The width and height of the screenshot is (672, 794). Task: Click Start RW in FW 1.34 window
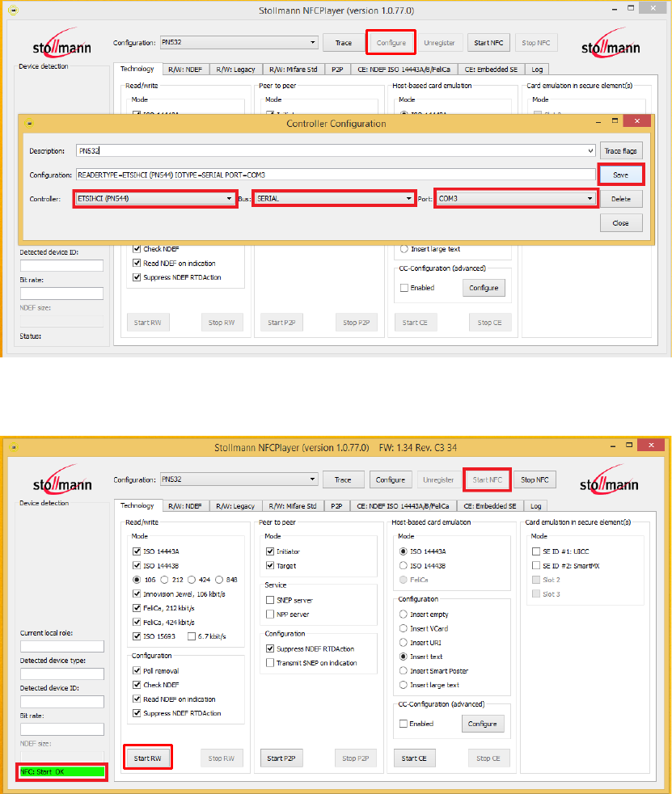(x=147, y=758)
